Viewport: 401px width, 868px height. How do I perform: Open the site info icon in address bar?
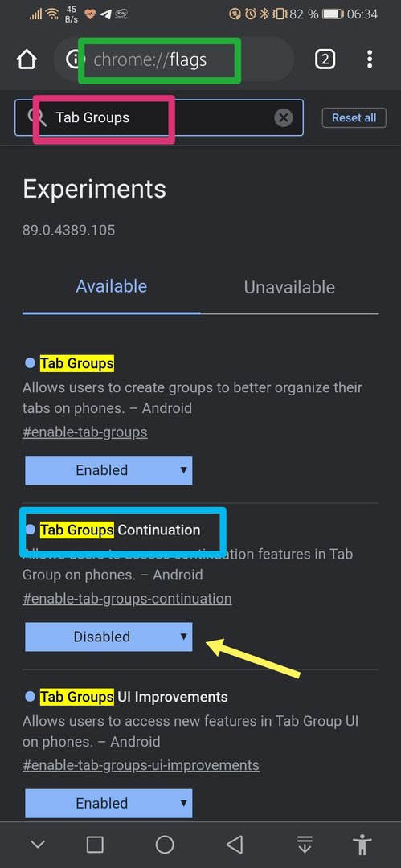tap(72, 59)
